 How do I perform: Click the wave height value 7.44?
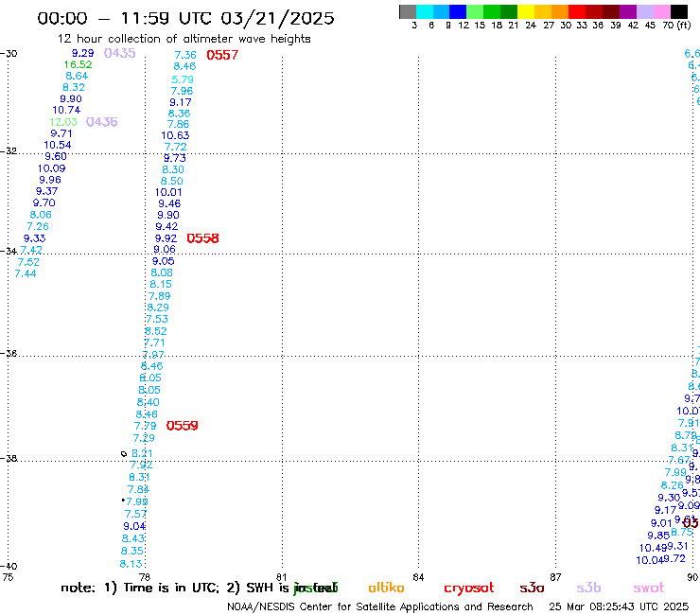click(x=26, y=273)
